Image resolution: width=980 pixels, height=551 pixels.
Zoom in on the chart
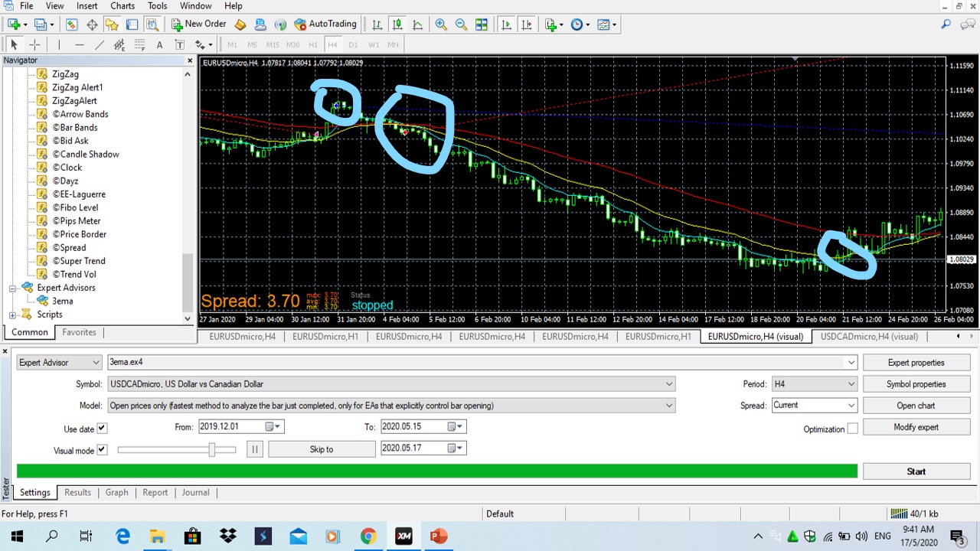point(441,24)
